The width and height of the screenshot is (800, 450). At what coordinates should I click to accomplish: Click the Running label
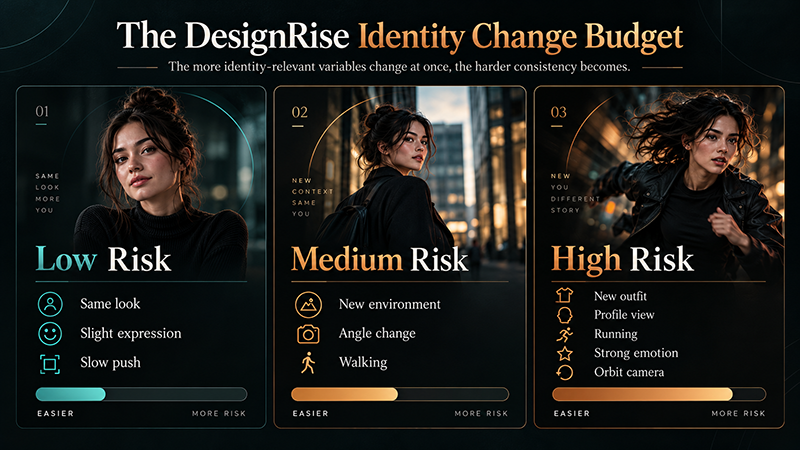click(x=616, y=334)
